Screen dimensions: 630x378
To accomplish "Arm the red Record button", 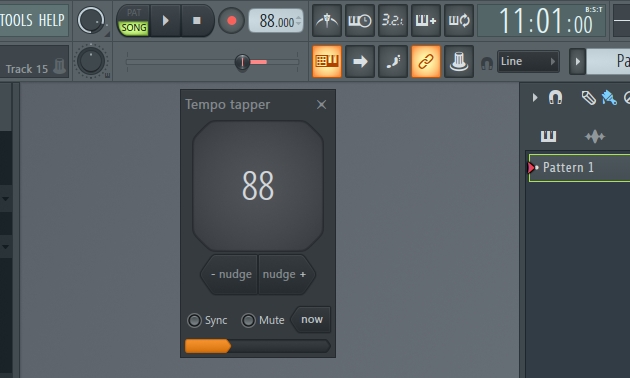I will pos(231,20).
